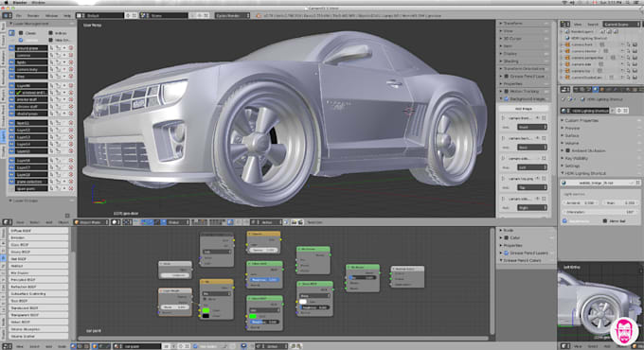Viewport: 644px width, 350px height.
Task: Open the Object Mode dropdown
Action: 91,222
